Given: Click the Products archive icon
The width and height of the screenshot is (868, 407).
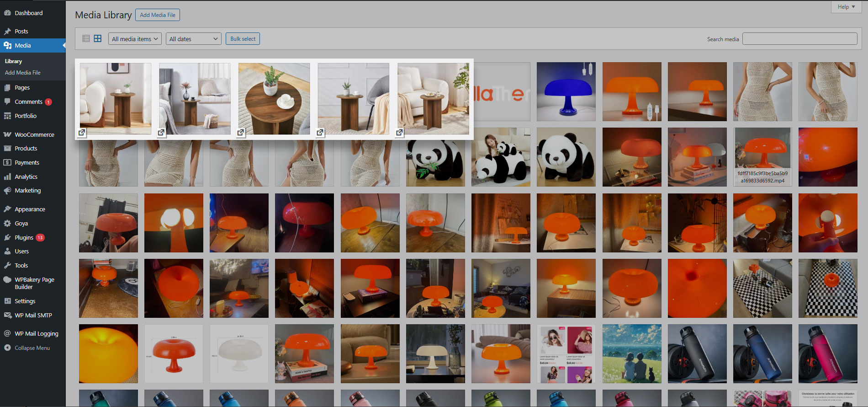Looking at the screenshot, I should pyautogui.click(x=7, y=148).
